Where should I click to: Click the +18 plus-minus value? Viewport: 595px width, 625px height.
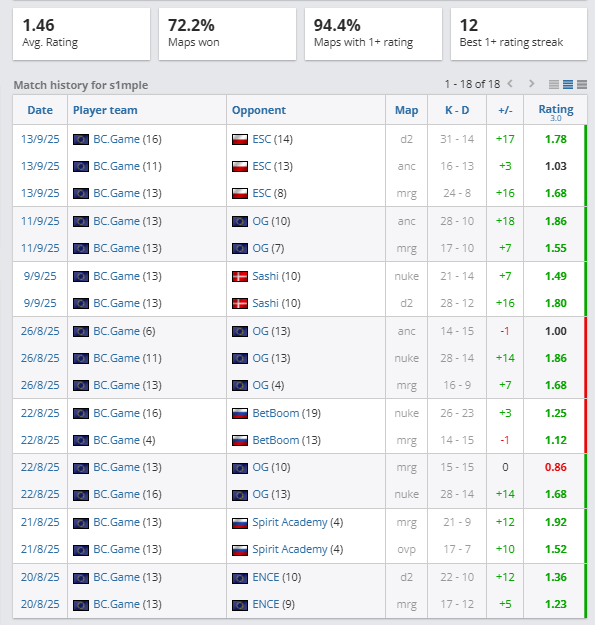[505, 221]
